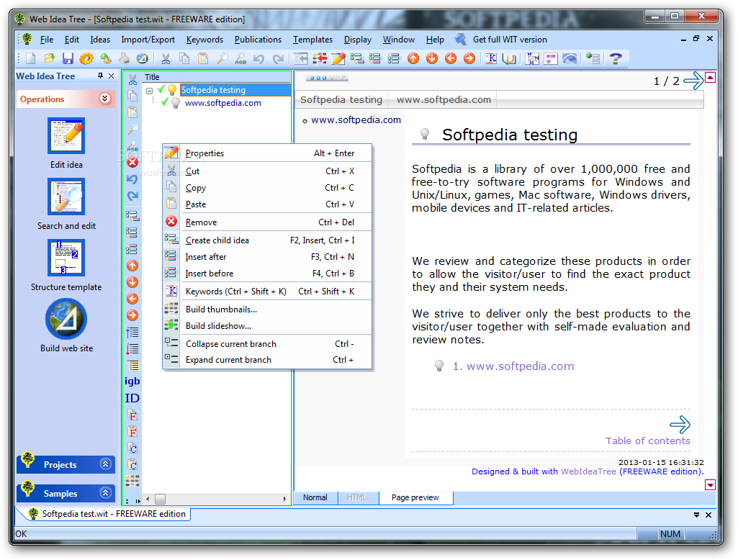This screenshot has height=560, width=738.
Task: Click the Open folder toolbar icon
Action: point(49,58)
